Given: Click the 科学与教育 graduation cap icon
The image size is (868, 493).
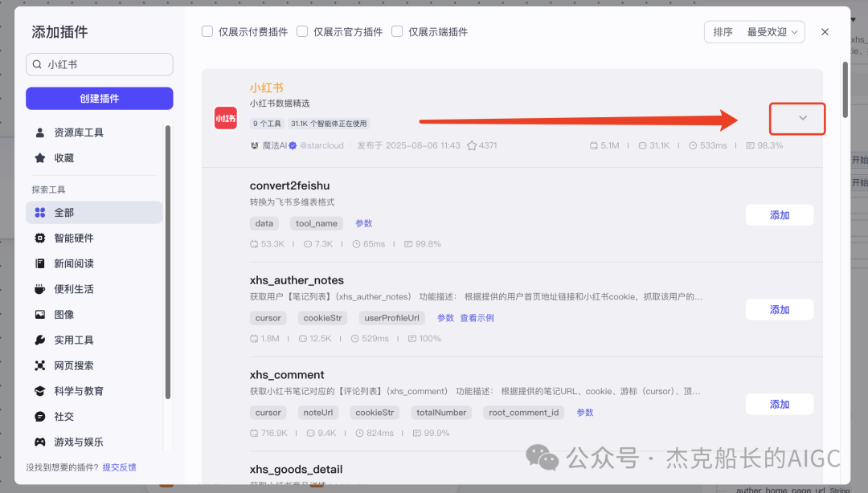Looking at the screenshot, I should [x=40, y=391].
